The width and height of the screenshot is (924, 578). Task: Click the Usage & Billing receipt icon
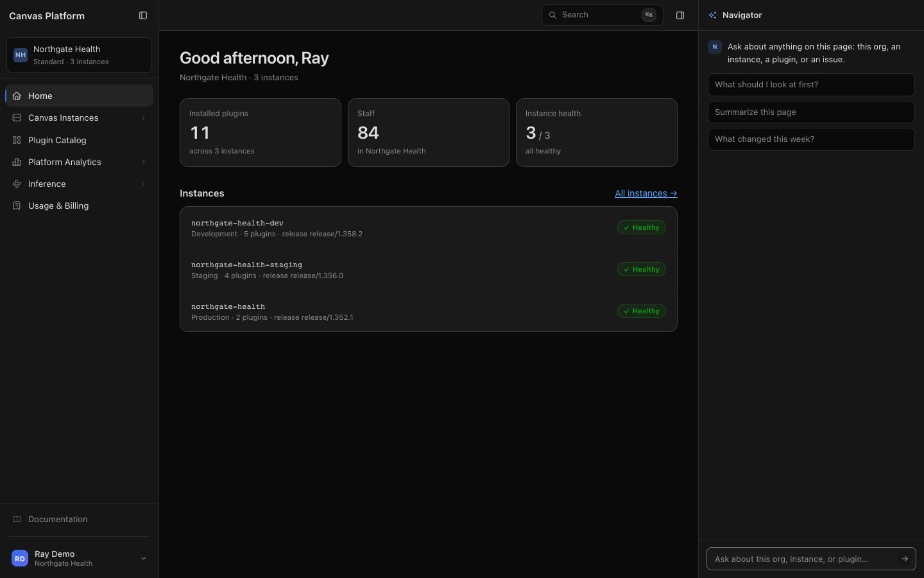pos(17,206)
